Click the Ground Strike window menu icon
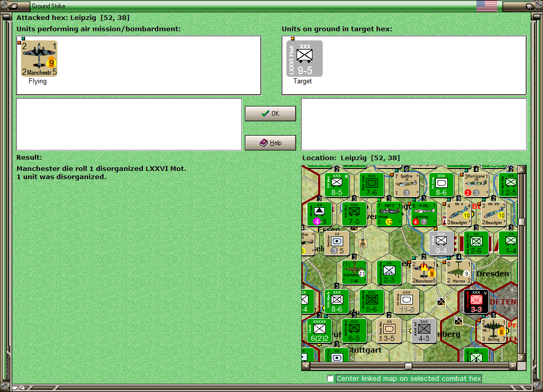 (x=13, y=6)
